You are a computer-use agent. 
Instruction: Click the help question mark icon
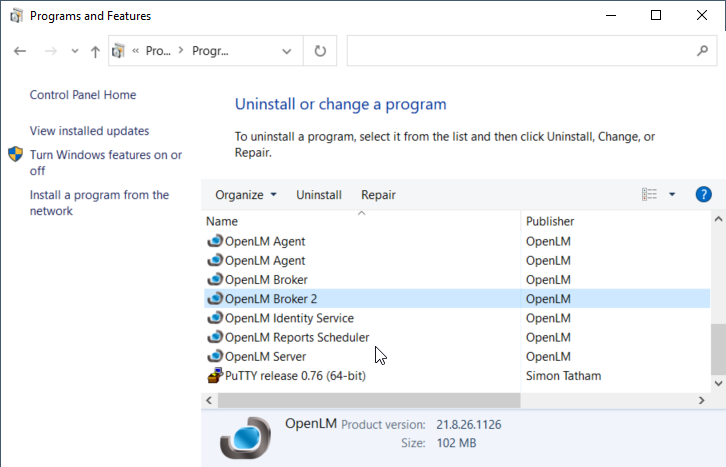coord(703,195)
